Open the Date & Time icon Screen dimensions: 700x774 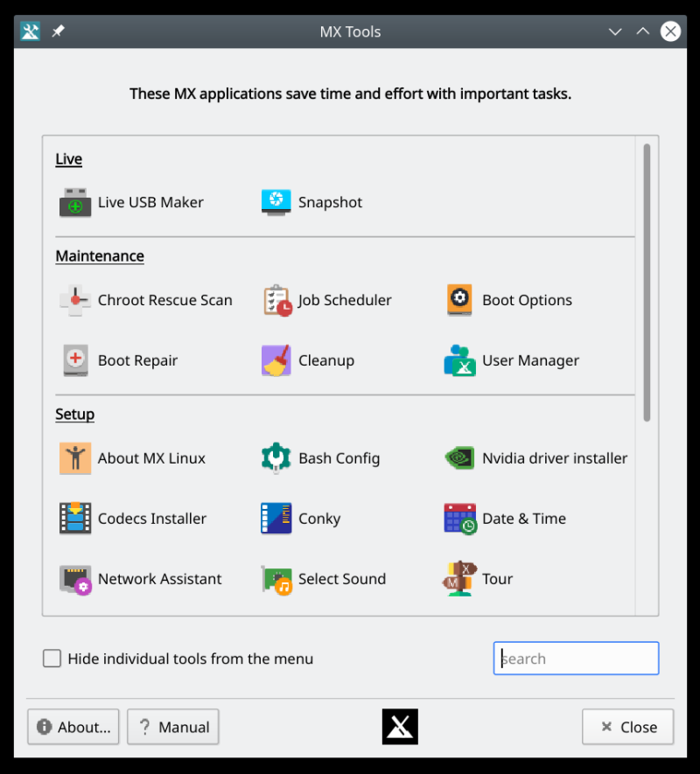[459, 519]
